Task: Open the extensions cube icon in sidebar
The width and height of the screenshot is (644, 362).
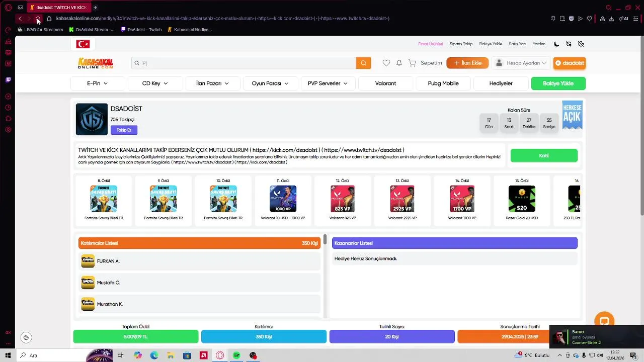Action: click(x=8, y=119)
